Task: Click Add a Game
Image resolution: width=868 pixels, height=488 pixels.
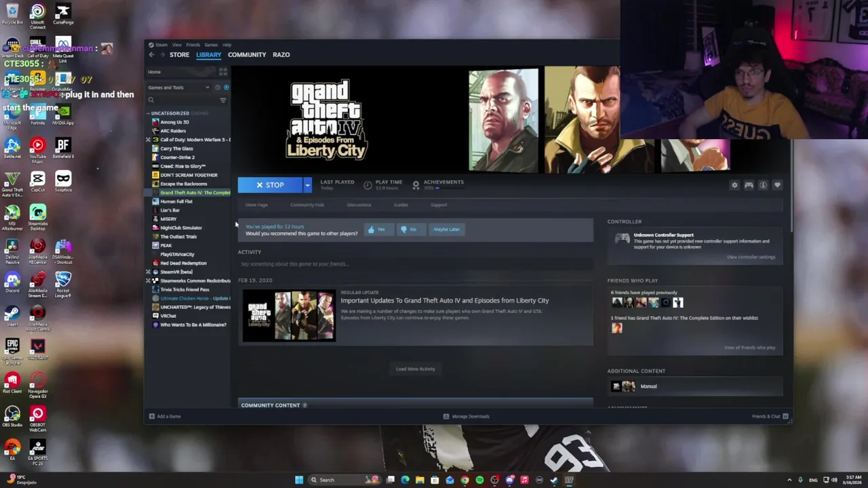Action: 165,416
